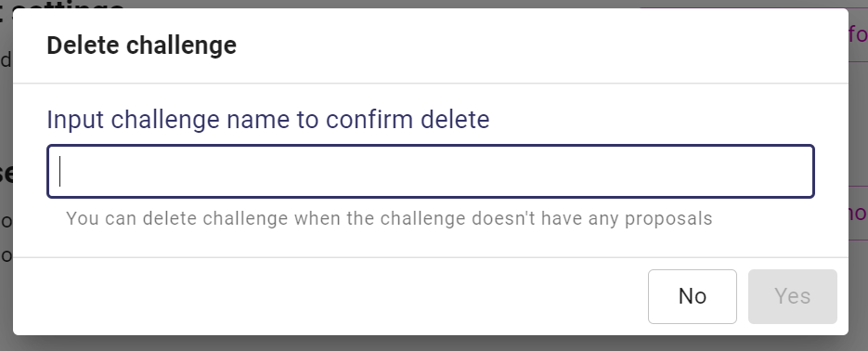Screen dimensions: 868x351
Task: Click the dark border of the name field
Action: 430,146
